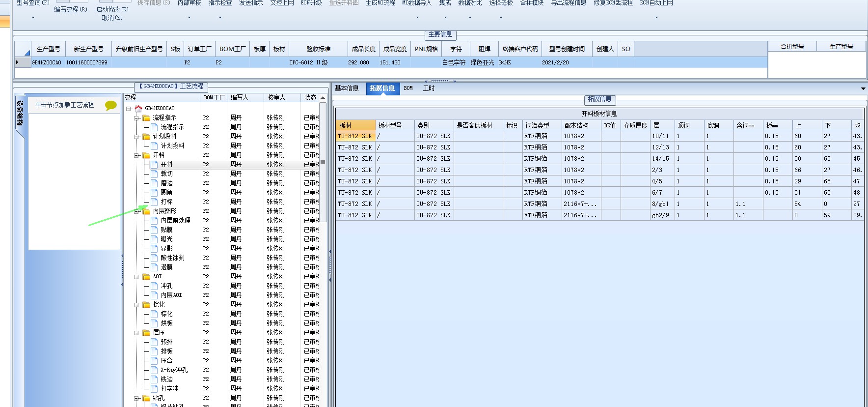The width and height of the screenshot is (868, 407).
Task: Click the table cell with layer 14/15
Action: [662, 159]
